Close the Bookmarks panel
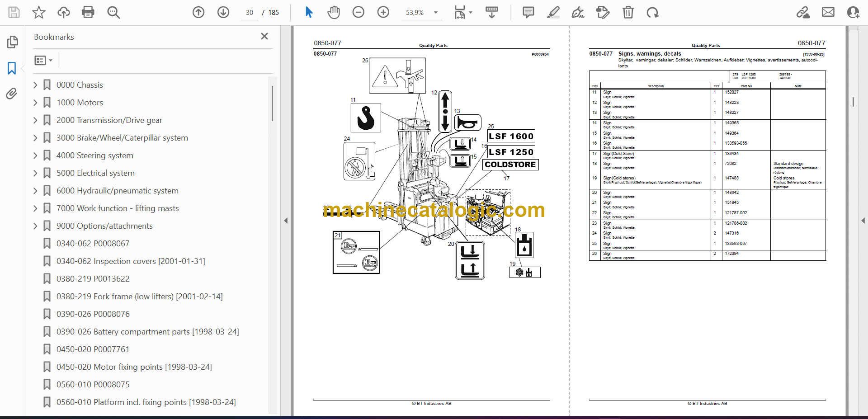This screenshot has height=419, width=868. (264, 36)
